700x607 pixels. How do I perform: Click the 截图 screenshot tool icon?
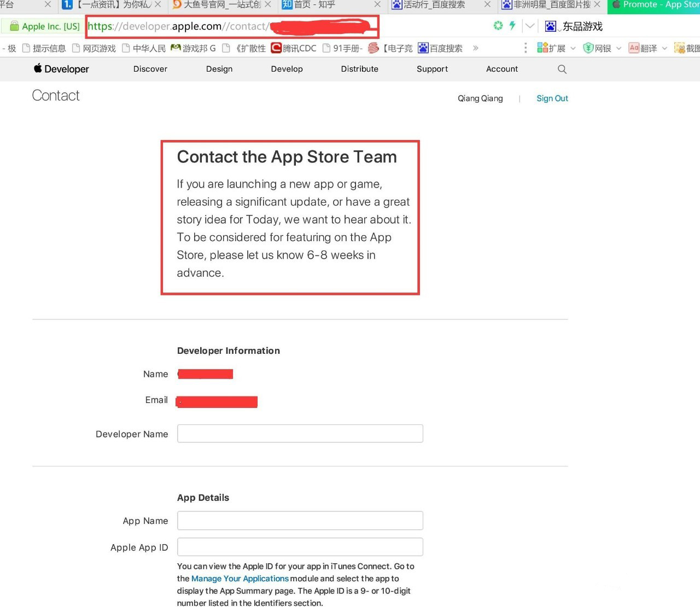pyautogui.click(x=687, y=48)
